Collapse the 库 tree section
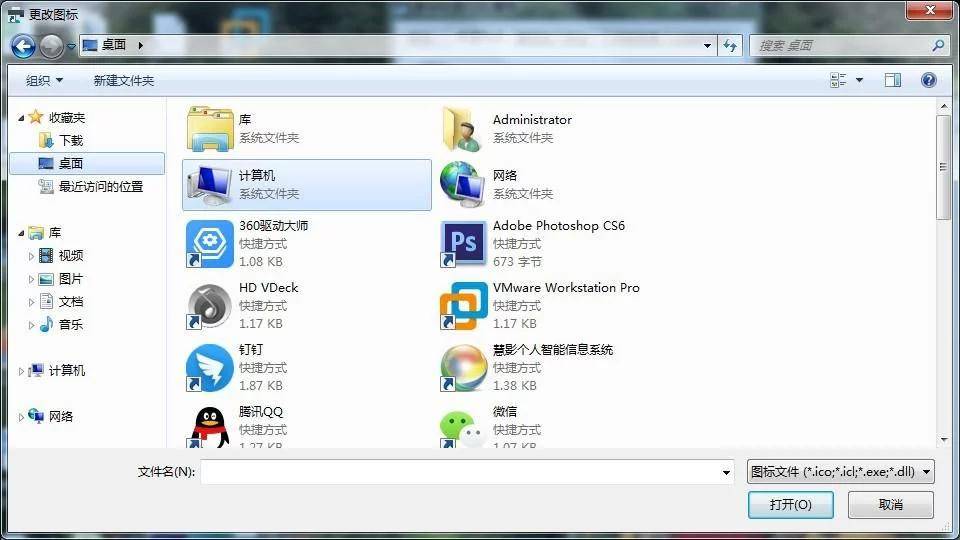 21,233
